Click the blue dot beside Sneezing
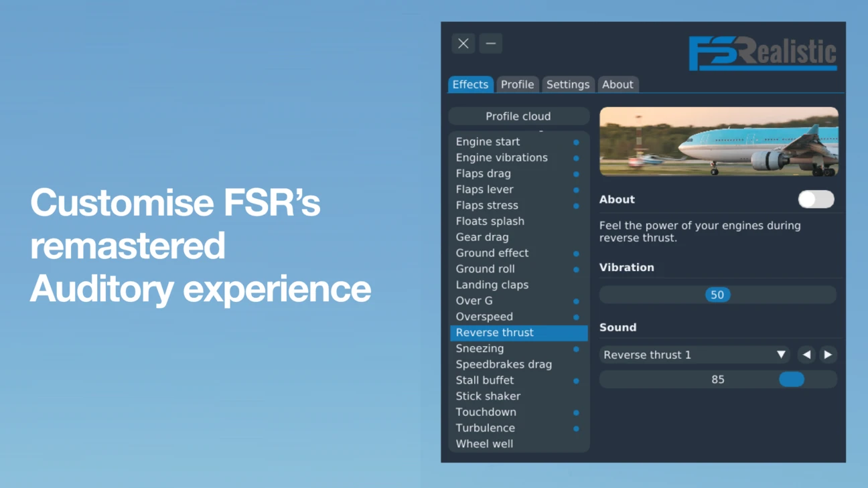The height and width of the screenshot is (488, 868). 576,349
